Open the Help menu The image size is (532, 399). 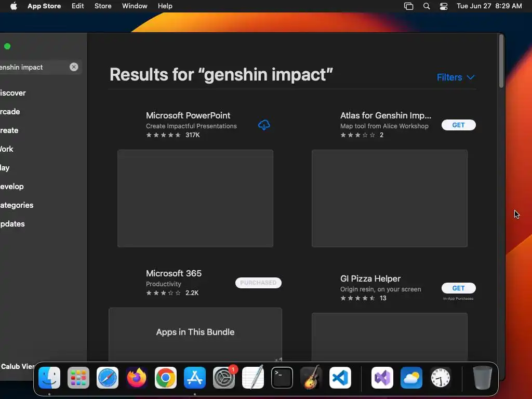(165, 6)
